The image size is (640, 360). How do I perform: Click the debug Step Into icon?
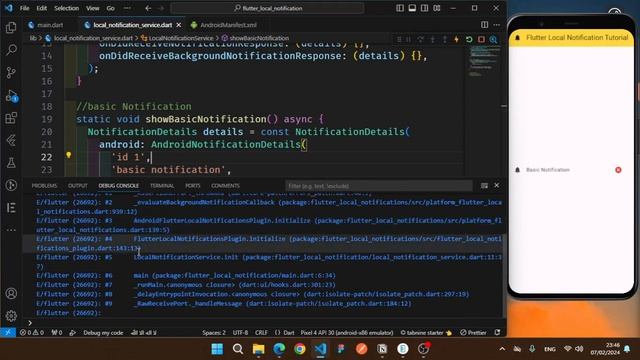point(433,39)
